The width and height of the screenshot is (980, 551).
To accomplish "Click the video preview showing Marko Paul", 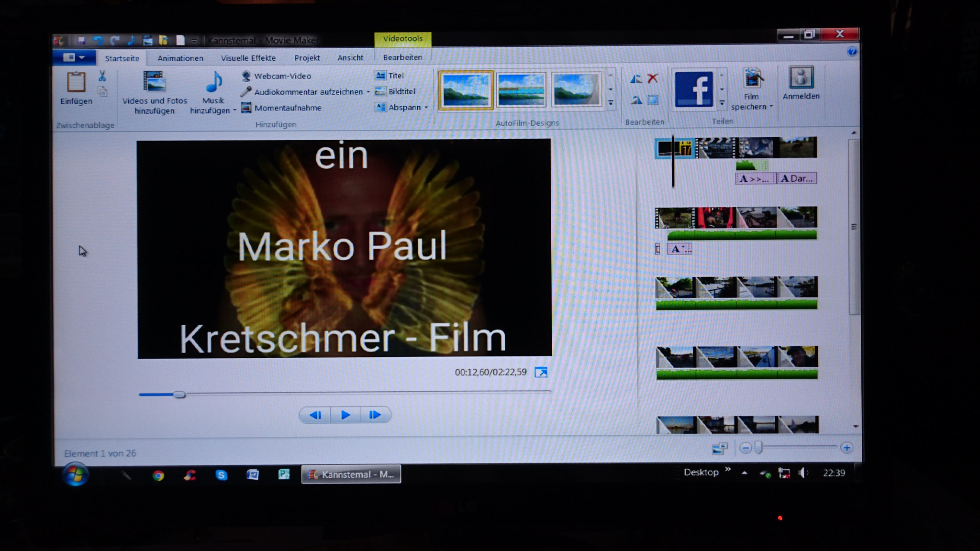I will click(344, 249).
